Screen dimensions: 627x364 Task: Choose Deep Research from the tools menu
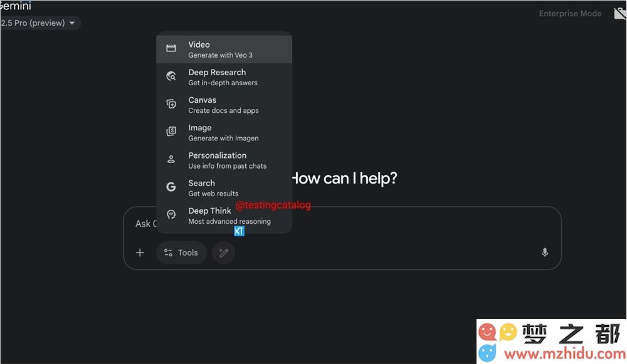(224, 77)
